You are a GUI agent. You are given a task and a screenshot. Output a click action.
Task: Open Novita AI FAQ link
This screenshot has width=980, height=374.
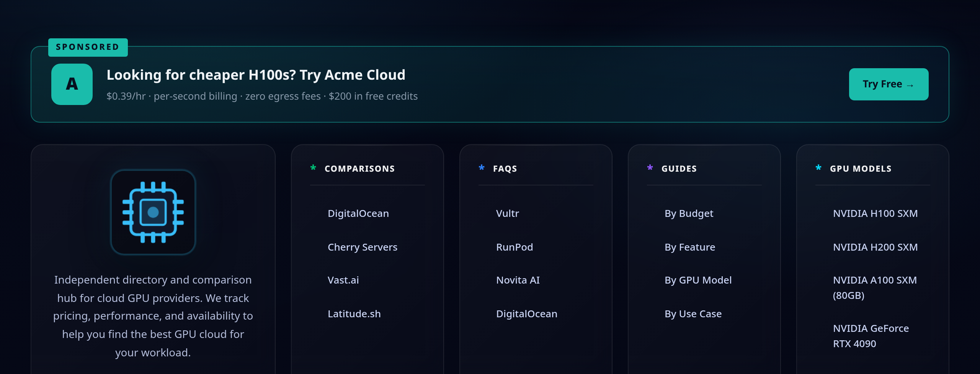518,280
